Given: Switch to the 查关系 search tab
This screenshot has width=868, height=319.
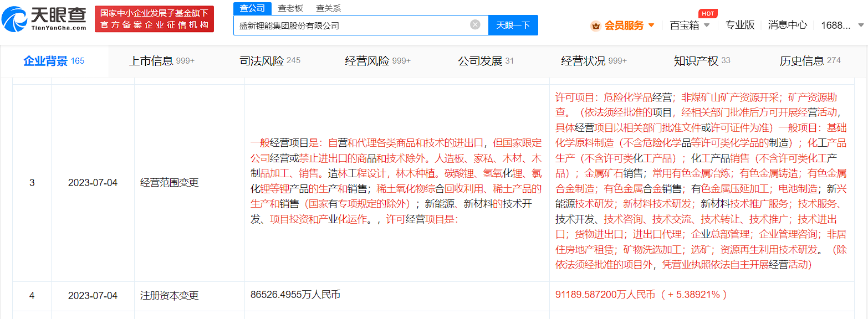Looking at the screenshot, I should (x=328, y=8).
